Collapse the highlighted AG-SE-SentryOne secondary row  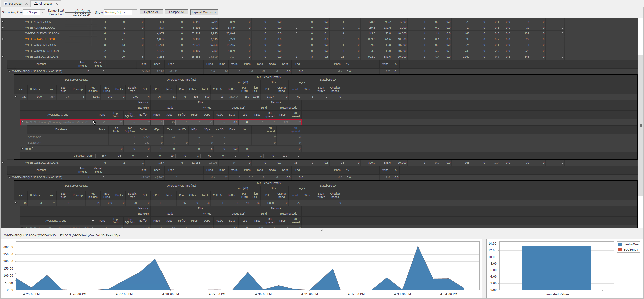[x=22, y=122]
